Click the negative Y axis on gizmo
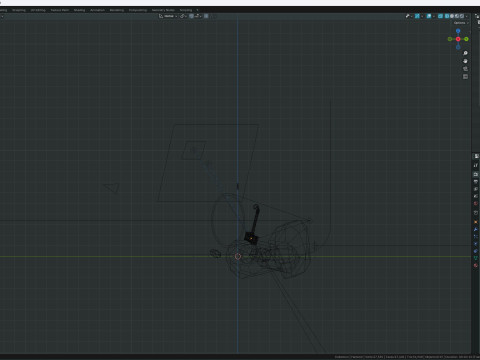Viewport: 480px width, 360px height. pos(450,39)
